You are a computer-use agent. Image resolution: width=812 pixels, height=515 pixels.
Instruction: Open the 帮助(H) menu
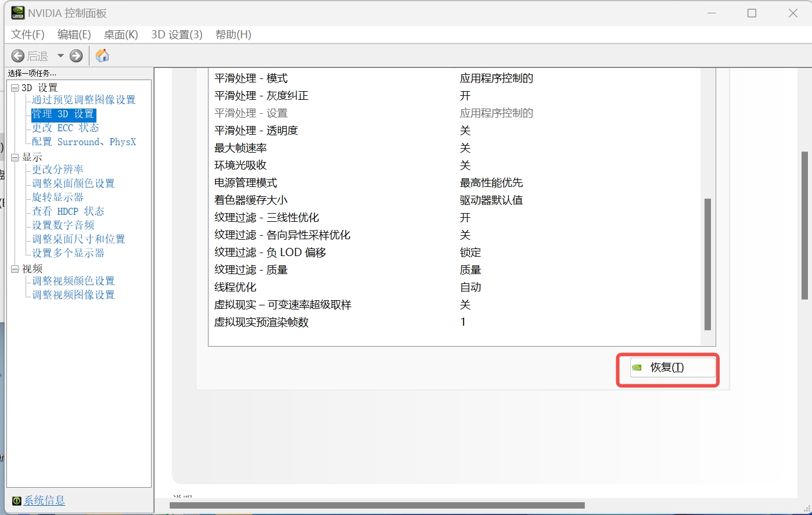(x=233, y=35)
